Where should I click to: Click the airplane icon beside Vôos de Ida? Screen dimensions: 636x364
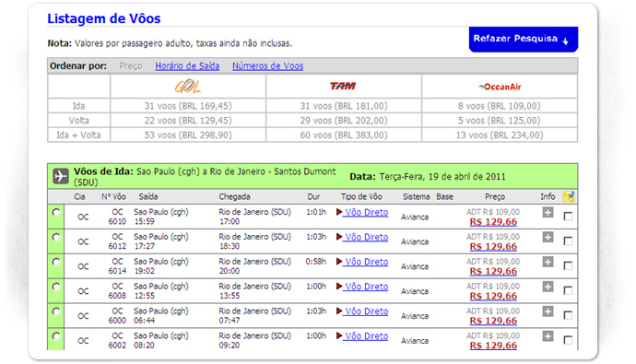(61, 176)
